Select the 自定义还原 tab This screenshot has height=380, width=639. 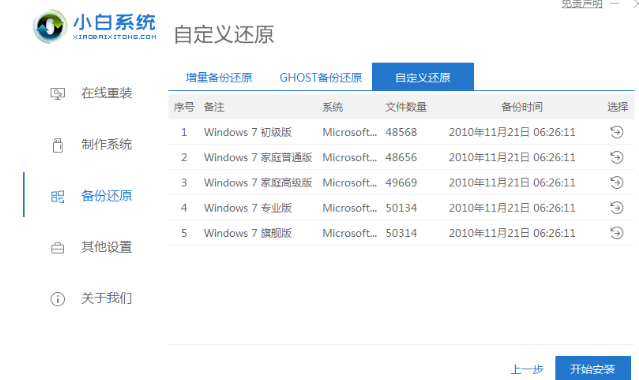tap(423, 77)
